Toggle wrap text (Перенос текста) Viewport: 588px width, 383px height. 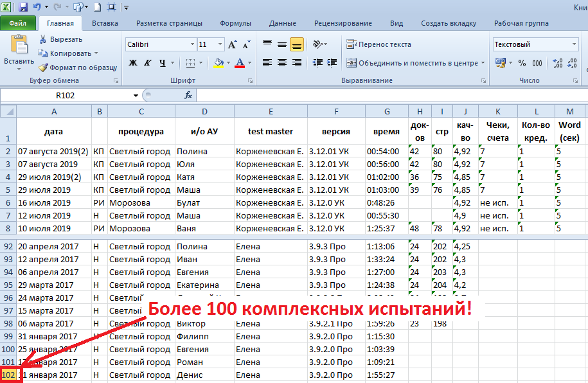pos(379,44)
